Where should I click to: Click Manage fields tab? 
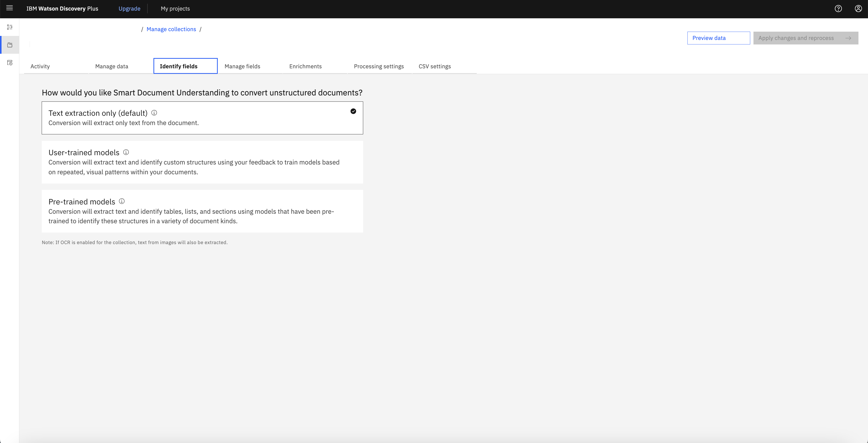click(x=242, y=66)
